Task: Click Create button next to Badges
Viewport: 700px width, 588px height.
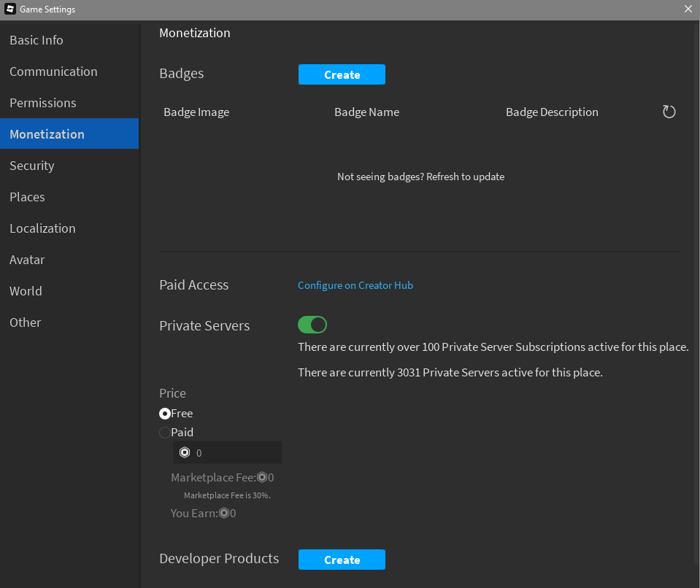Action: [x=342, y=74]
